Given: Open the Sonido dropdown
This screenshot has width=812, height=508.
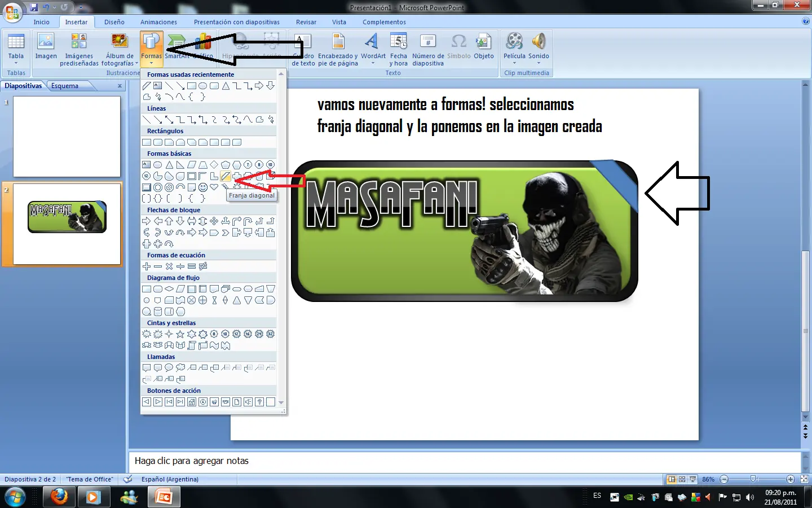Looking at the screenshot, I should coord(539,49).
